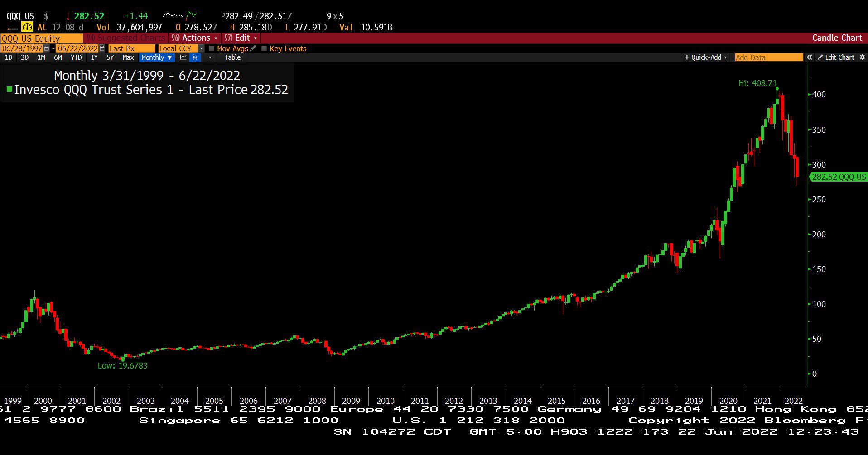The image size is (868, 455).
Task: Click the QQQ US ticker in header
Action: pyautogui.click(x=20, y=16)
